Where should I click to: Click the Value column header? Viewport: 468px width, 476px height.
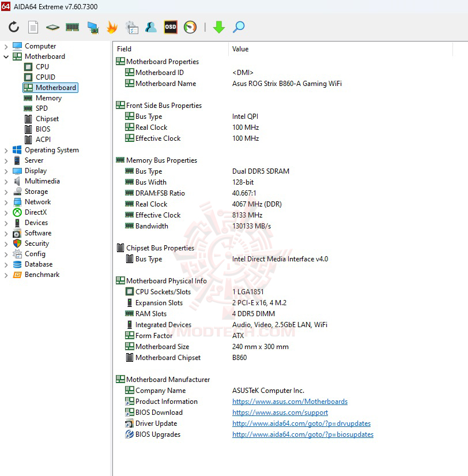point(341,49)
